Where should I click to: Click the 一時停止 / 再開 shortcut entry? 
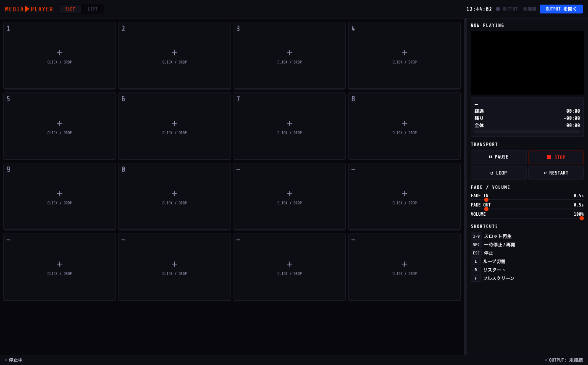pos(493,245)
